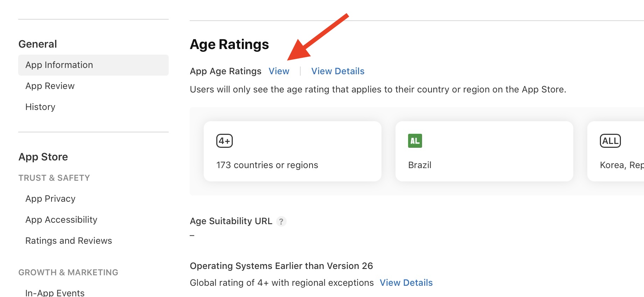This screenshot has height=297, width=644.
Task: Go to App Review in sidebar
Action: click(50, 86)
